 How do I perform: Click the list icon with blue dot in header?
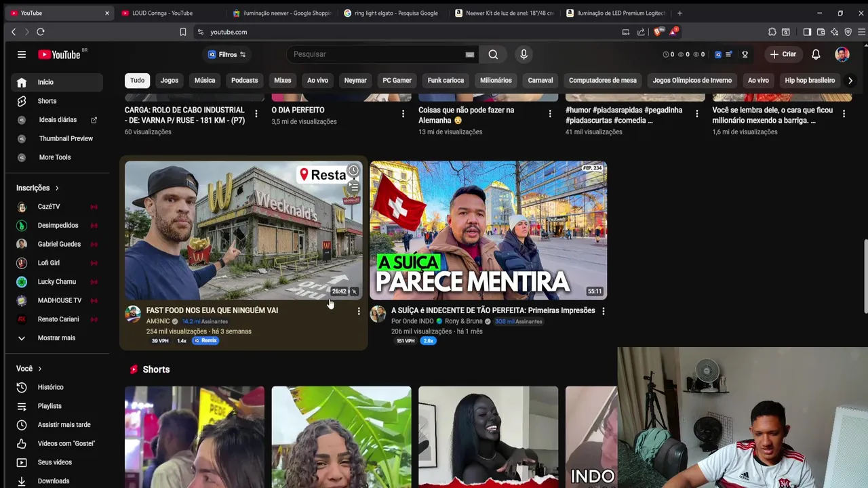tap(729, 54)
